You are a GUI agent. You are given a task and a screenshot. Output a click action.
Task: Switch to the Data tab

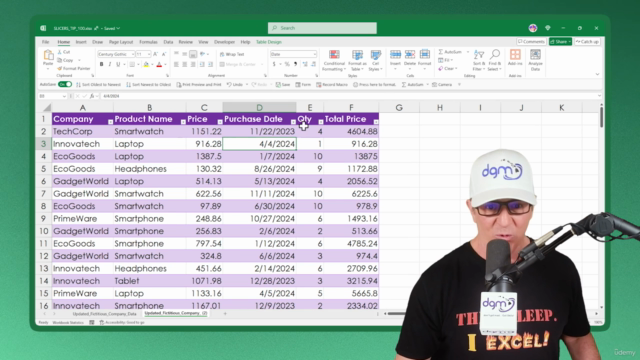[168, 42]
